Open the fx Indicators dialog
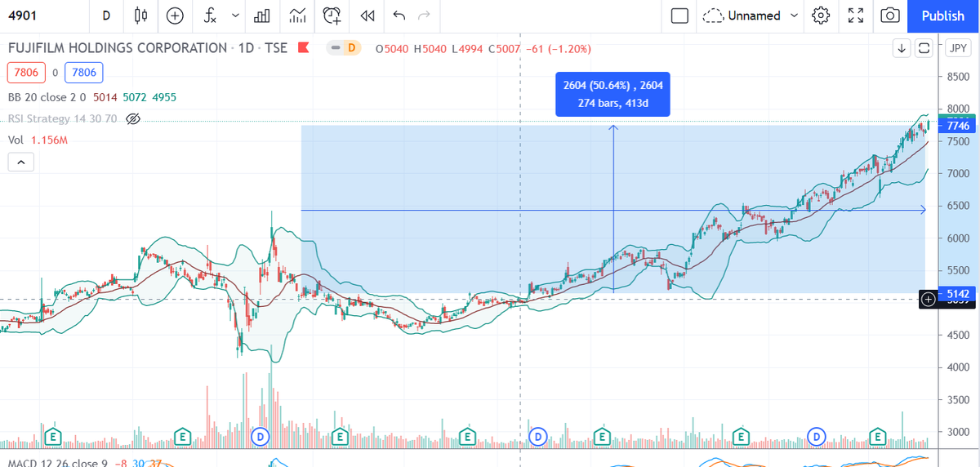 point(211,16)
